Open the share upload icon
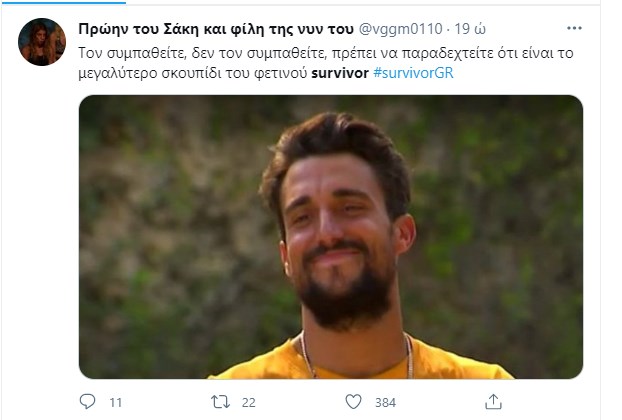 [493, 401]
